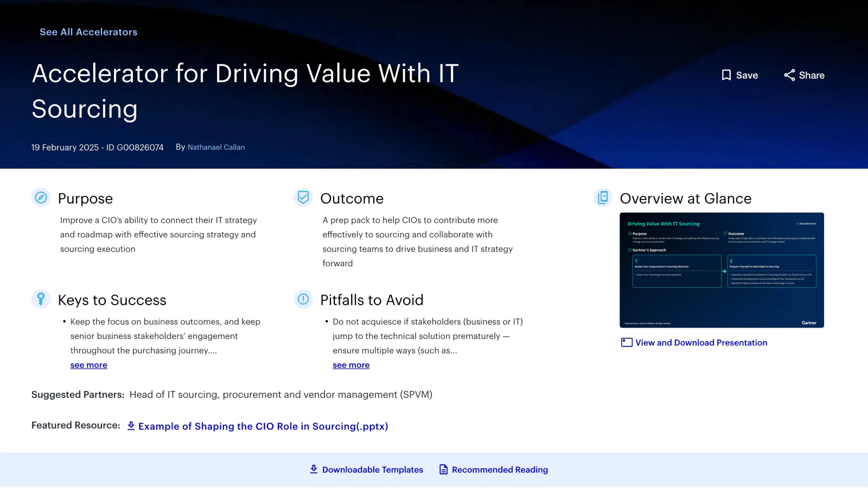The image size is (868, 488).
Task: Click the key icon beside Keys to Success
Action: pos(40,299)
